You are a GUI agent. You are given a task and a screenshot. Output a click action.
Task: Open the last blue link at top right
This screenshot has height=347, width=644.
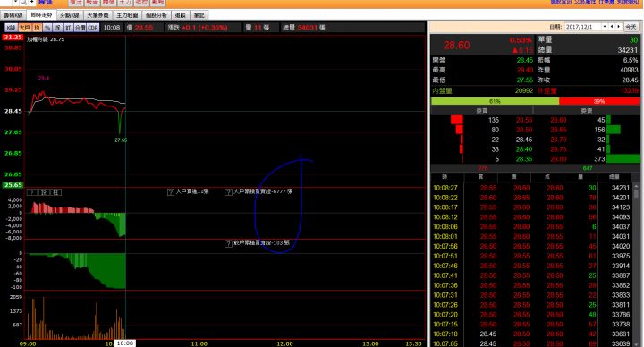[628, 2]
